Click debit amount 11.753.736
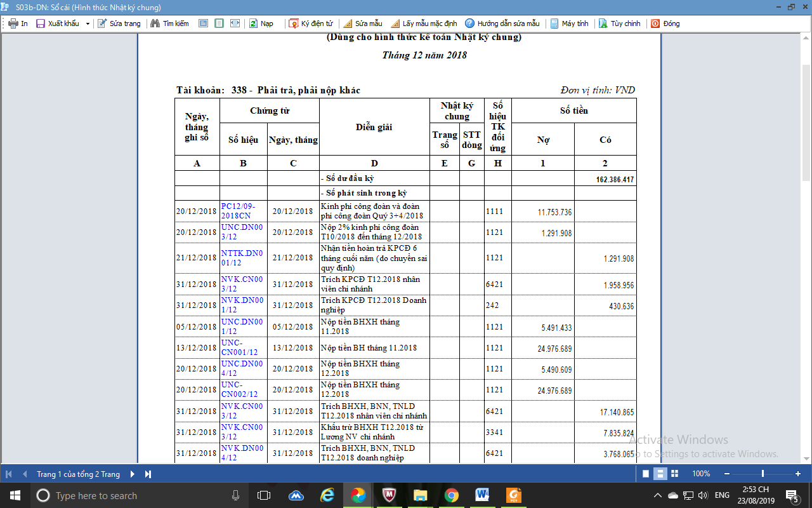The height and width of the screenshot is (508, 812). (x=554, y=212)
